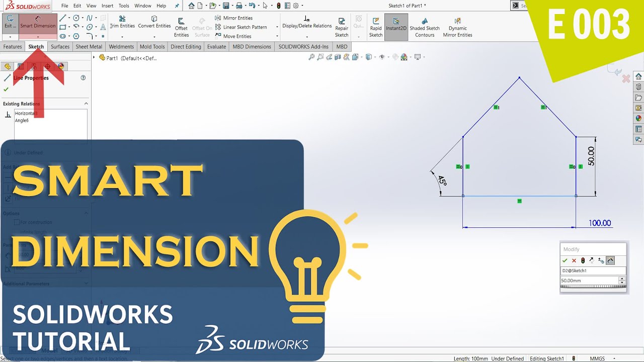
Task: Open the Linear Sketch Pattern dropdown arrow
Action: point(277,27)
